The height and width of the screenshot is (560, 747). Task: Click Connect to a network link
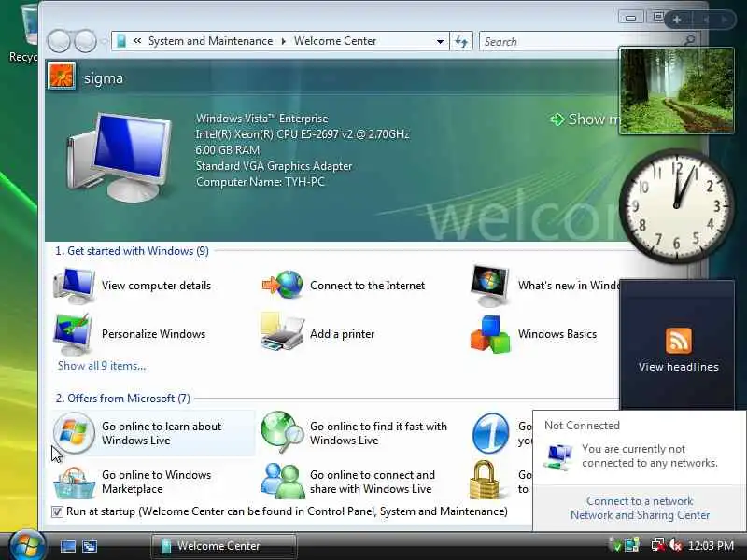click(640, 501)
